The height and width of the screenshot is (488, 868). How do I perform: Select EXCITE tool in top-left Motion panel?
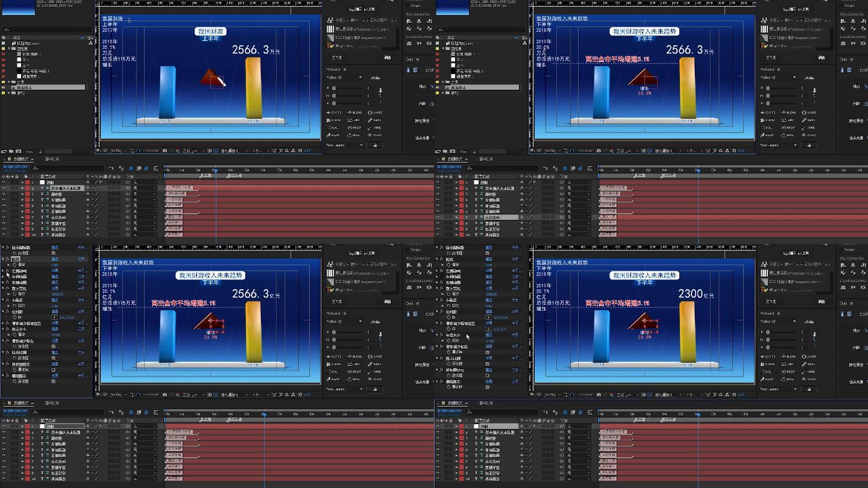[334, 113]
